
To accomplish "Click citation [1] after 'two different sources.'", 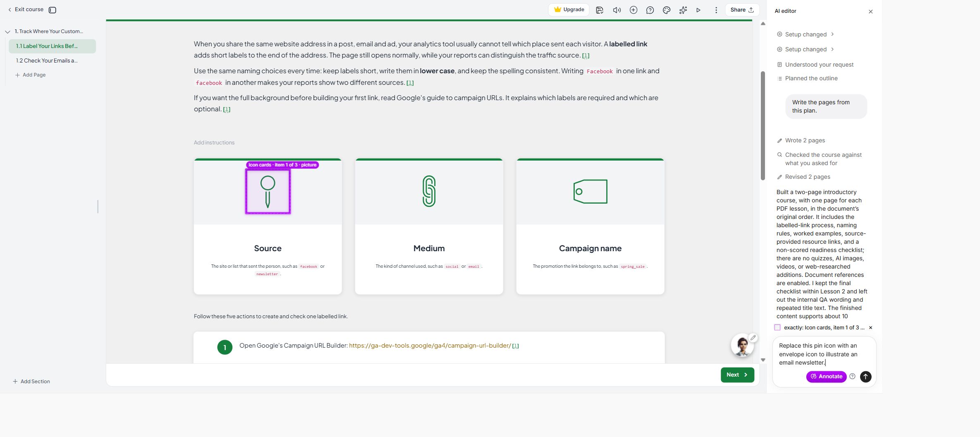I will tap(410, 83).
